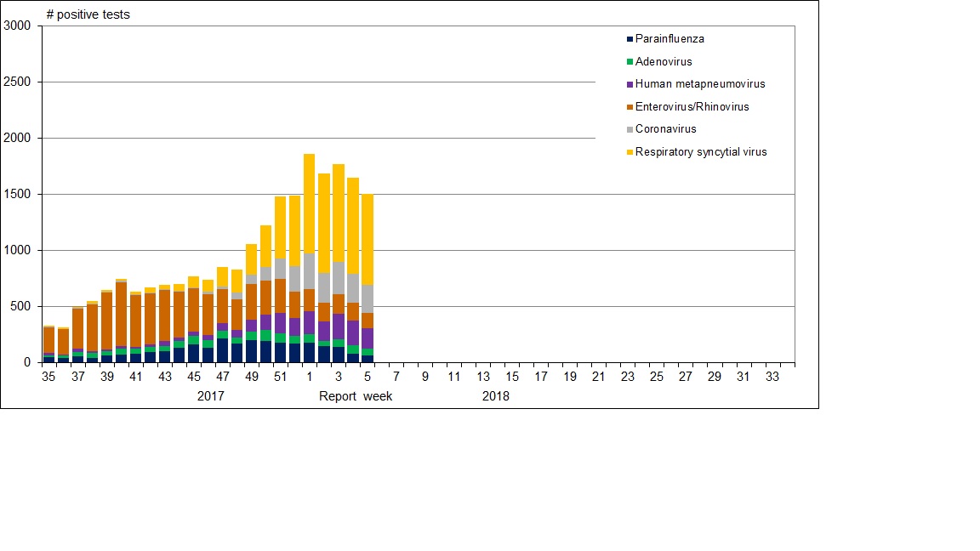Select the Coronavirus legend text
The width and height of the screenshot is (980, 551).
click(665, 129)
